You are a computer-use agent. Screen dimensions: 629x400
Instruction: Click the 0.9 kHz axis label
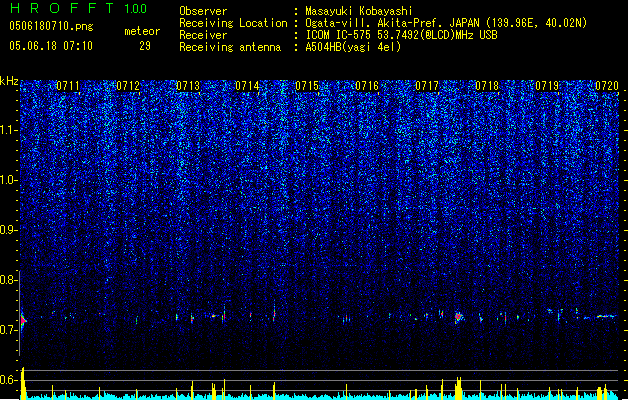coord(9,230)
